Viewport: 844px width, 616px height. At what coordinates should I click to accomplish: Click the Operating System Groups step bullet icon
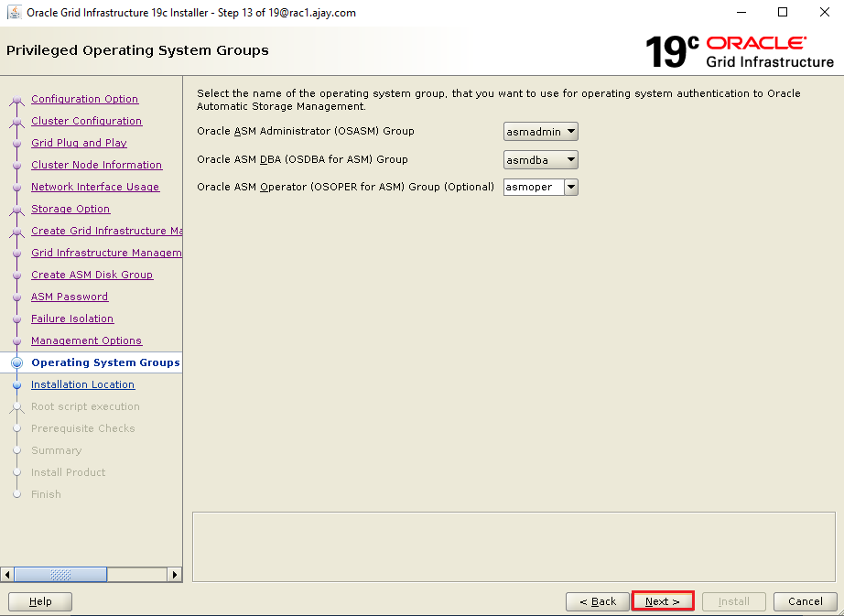17,363
